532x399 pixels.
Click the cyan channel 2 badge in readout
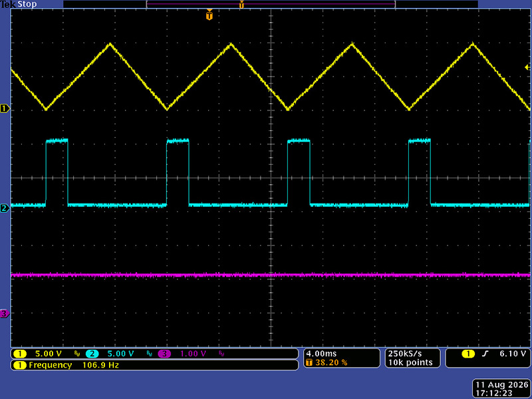pyautogui.click(x=92, y=354)
